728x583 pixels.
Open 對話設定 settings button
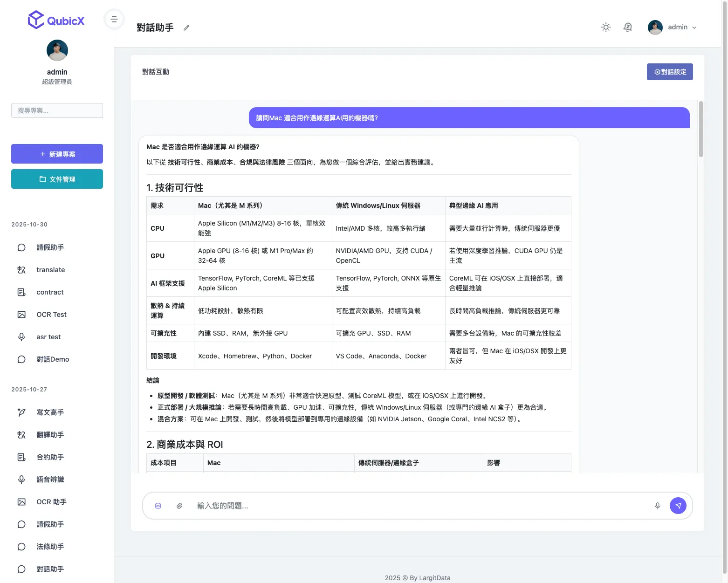pos(670,72)
